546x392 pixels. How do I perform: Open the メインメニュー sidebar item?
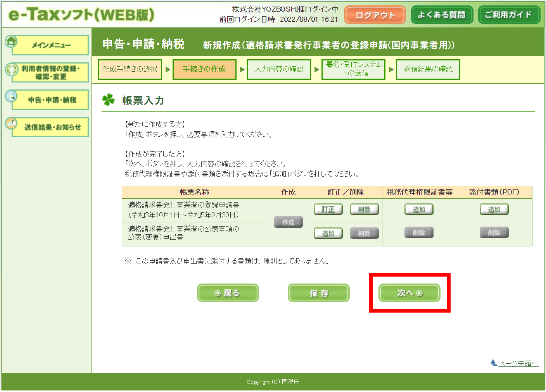50,45
